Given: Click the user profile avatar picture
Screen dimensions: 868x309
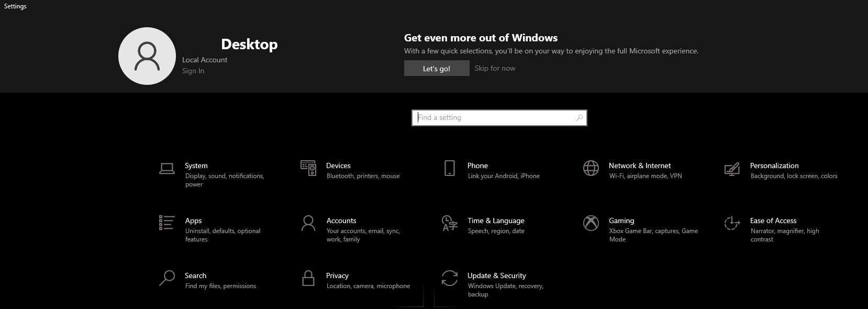Looking at the screenshot, I should pyautogui.click(x=147, y=56).
